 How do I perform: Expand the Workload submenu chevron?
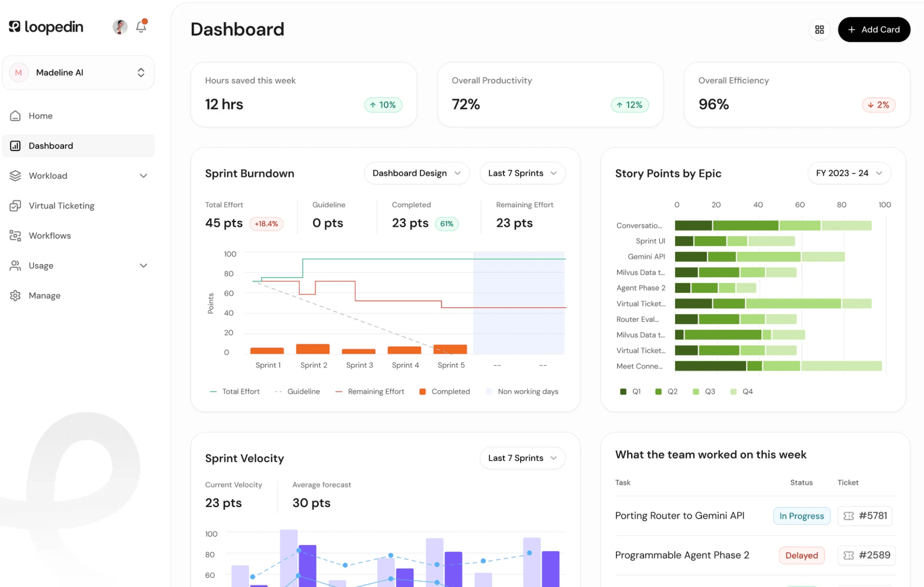click(x=144, y=176)
